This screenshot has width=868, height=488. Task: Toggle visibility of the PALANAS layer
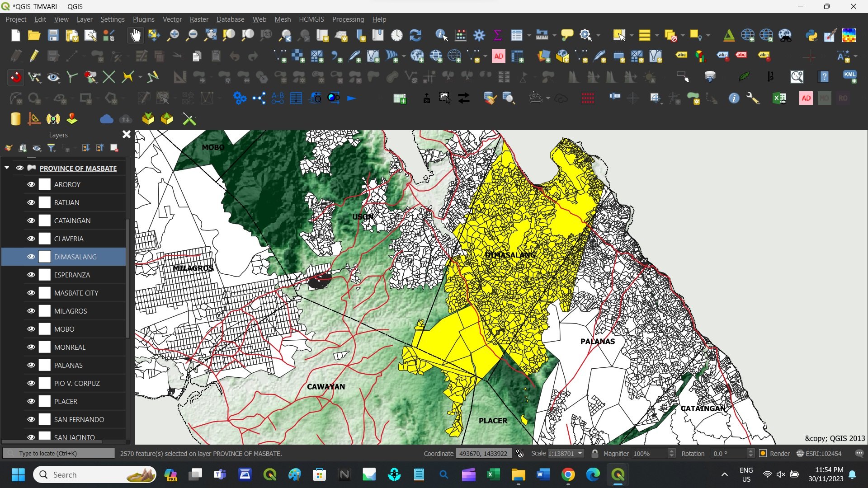click(x=31, y=365)
